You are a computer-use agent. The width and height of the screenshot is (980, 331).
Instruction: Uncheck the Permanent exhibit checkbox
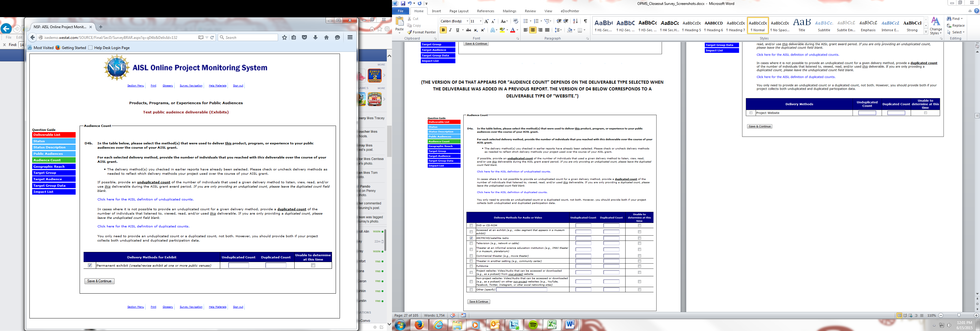tap(90, 265)
